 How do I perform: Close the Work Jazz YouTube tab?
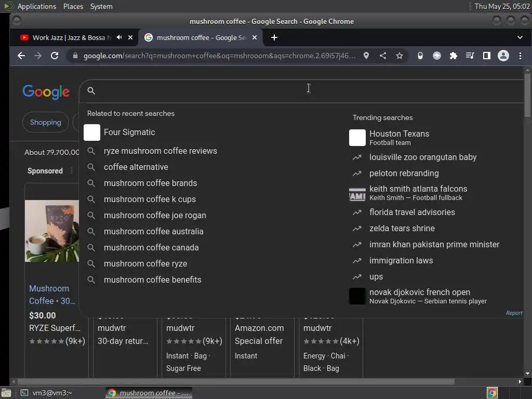[x=130, y=37]
